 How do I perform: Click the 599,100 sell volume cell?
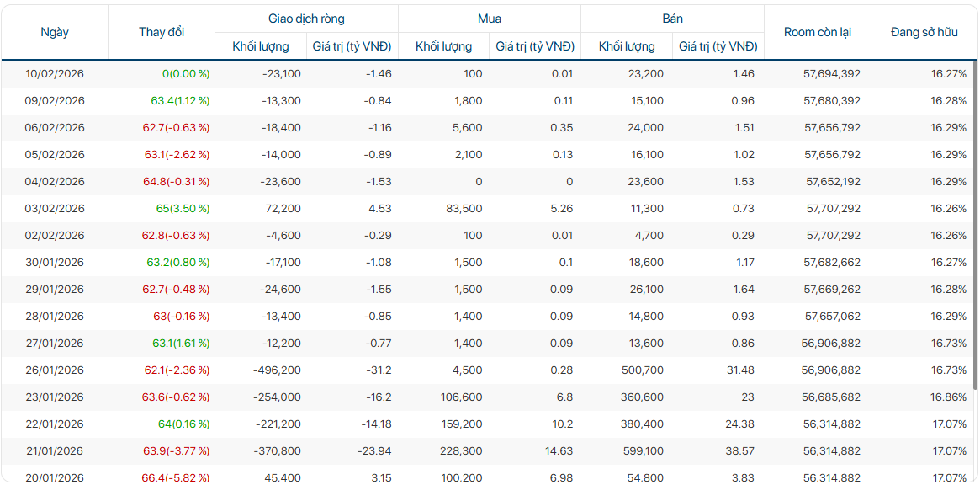pyautogui.click(x=644, y=451)
